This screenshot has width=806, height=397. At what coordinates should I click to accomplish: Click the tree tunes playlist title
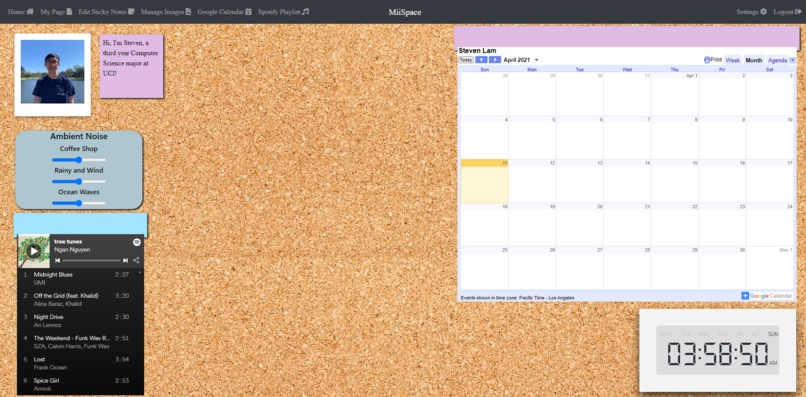coord(68,241)
